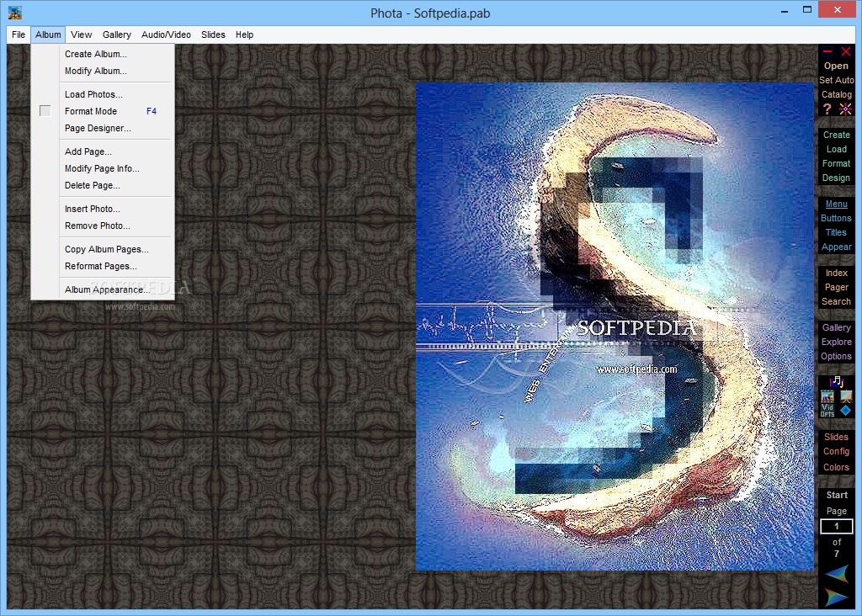
Task: Toggle the Format Mode checkbox
Action: tap(45, 111)
